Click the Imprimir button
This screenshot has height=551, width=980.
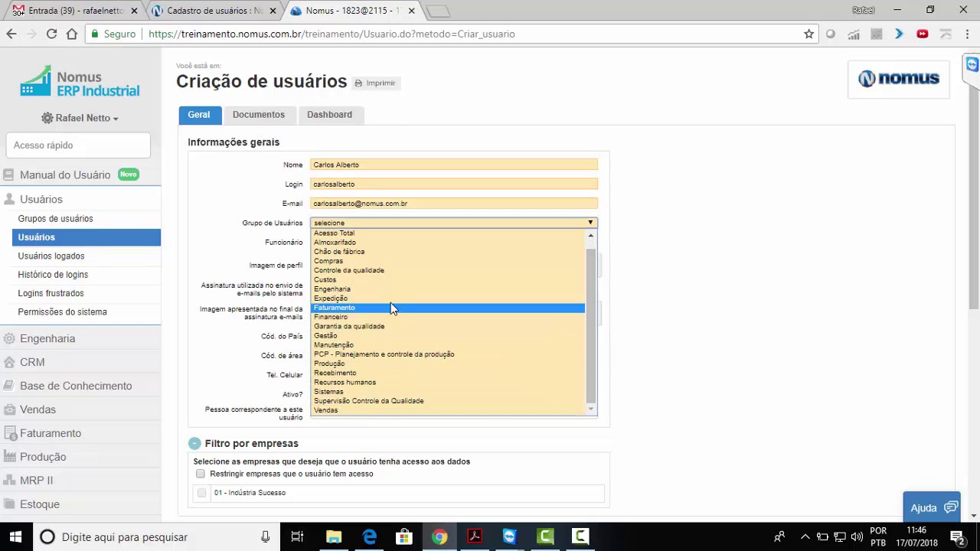[374, 83]
